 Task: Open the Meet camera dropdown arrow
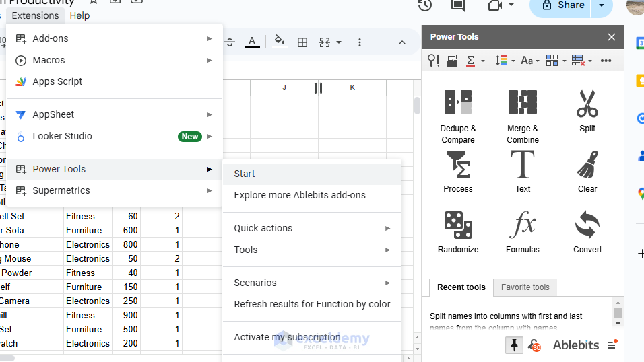tap(511, 5)
